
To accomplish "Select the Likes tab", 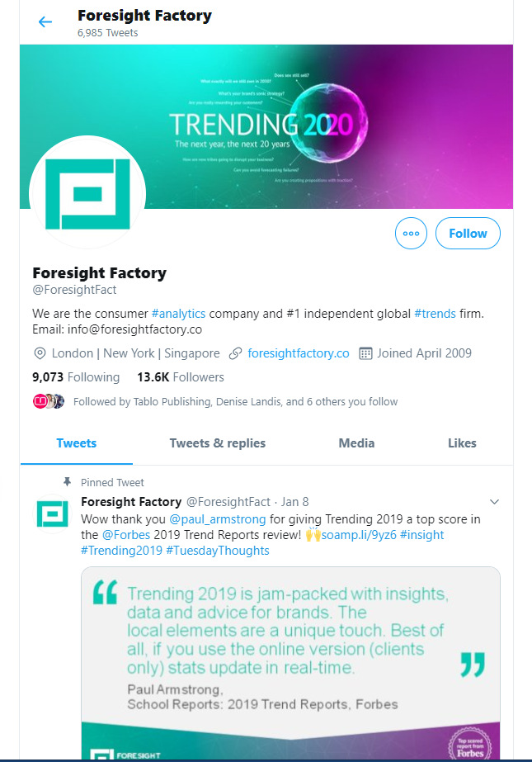I will tap(462, 443).
